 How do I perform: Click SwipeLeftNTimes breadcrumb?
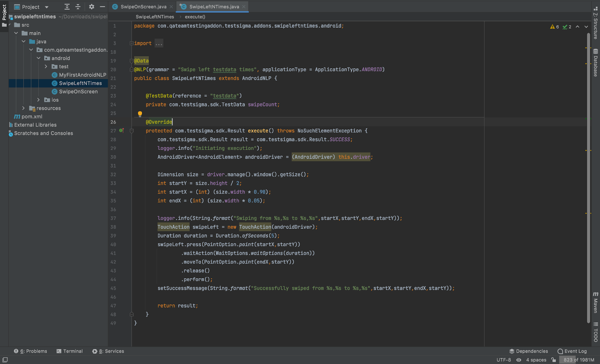155,17
